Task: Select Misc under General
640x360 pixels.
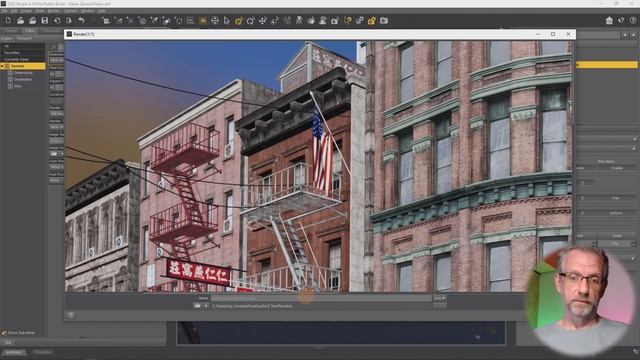Action: 18,86
